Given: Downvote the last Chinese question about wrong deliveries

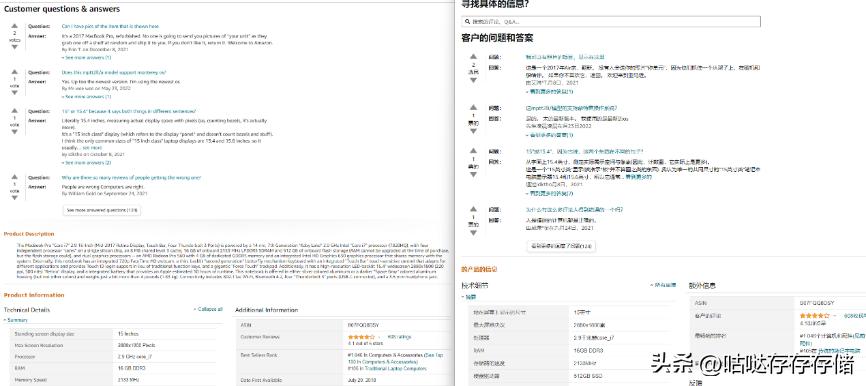Looking at the screenshot, I should 473,232.
